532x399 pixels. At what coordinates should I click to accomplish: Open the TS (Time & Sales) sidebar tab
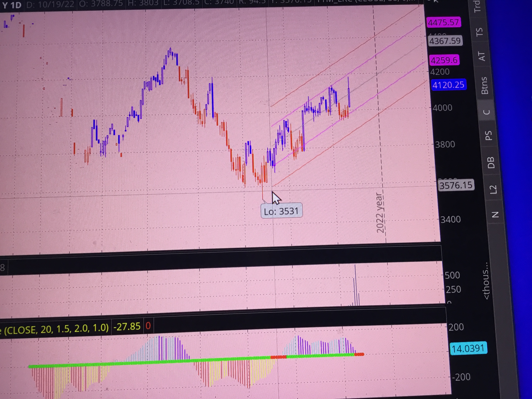[479, 32]
